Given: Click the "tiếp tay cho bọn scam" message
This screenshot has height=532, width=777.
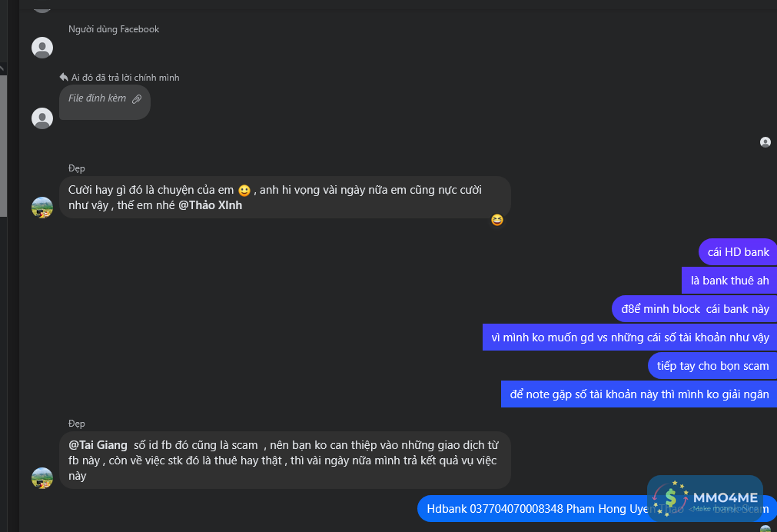Looking at the screenshot, I should [712, 366].
